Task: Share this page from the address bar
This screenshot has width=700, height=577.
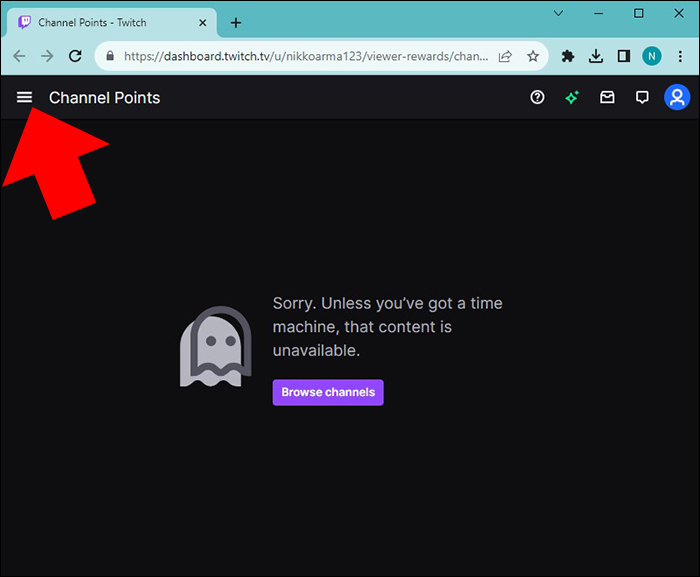Action: 505,56
